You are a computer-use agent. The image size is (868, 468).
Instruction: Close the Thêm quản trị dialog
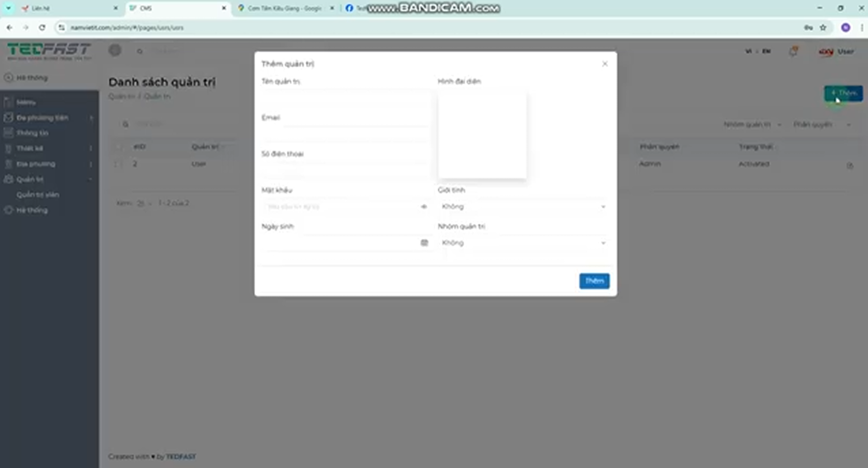[x=605, y=64]
